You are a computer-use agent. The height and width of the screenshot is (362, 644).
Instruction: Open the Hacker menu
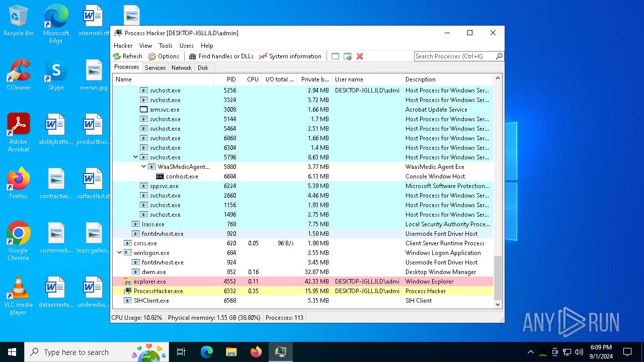(x=123, y=45)
